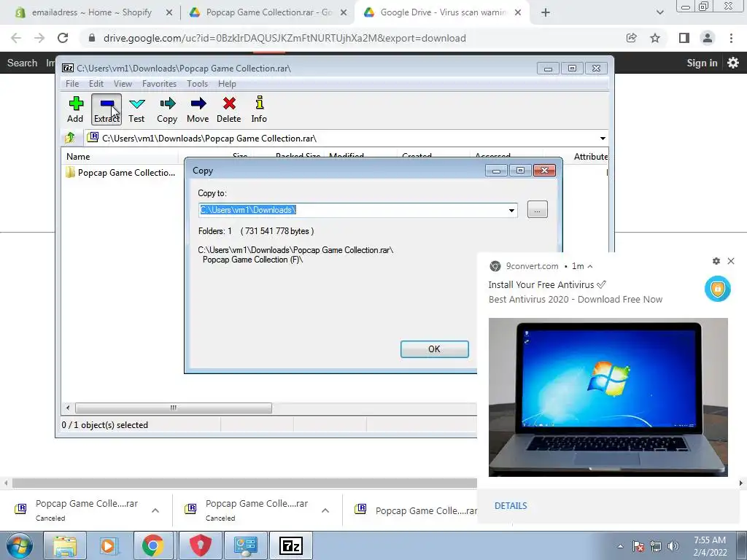Confirm the Copy dialog with OK
The height and width of the screenshot is (560, 747).
[435, 349]
